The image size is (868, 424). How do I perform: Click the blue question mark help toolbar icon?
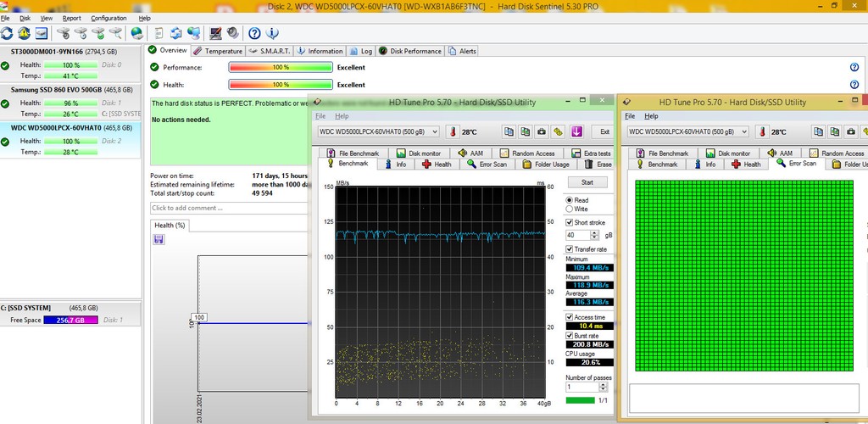[x=254, y=33]
